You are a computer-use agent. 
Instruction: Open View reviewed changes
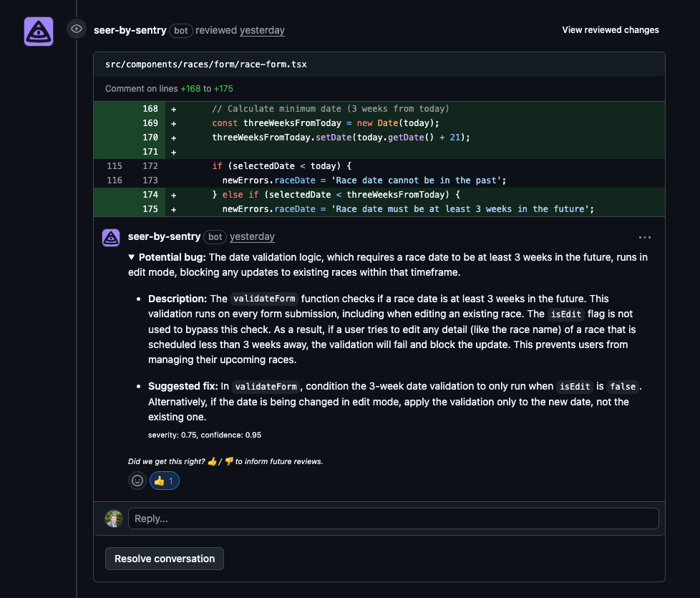[610, 29]
